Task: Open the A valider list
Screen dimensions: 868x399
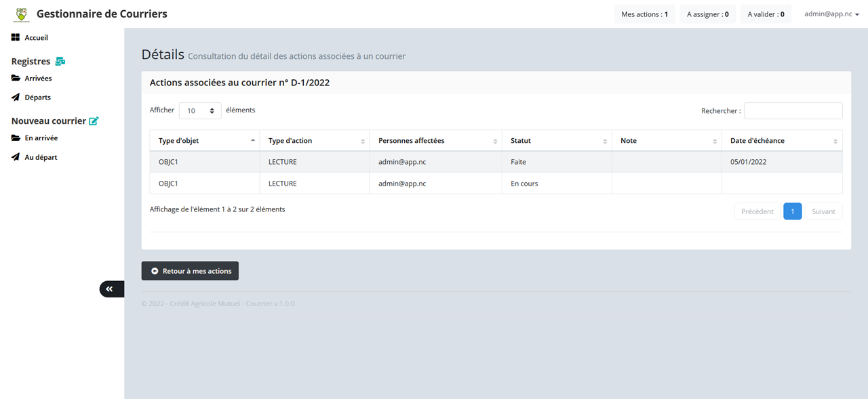Action: pyautogui.click(x=766, y=14)
